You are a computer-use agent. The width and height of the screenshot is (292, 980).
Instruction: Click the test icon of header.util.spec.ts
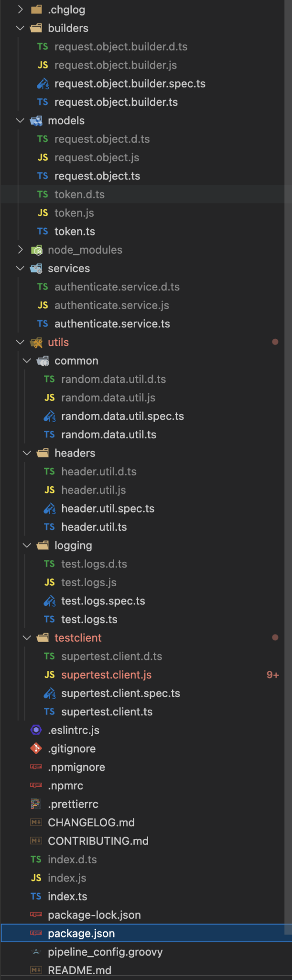coord(49,509)
